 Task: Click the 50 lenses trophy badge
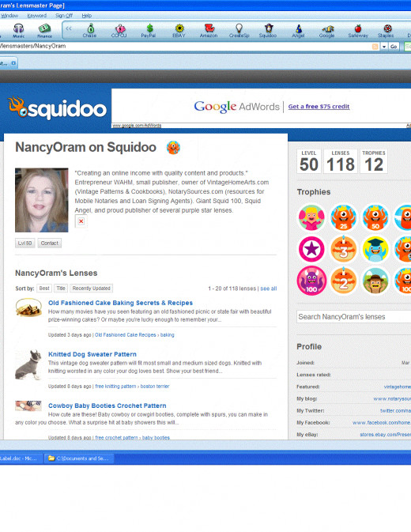pyautogui.click(x=375, y=217)
